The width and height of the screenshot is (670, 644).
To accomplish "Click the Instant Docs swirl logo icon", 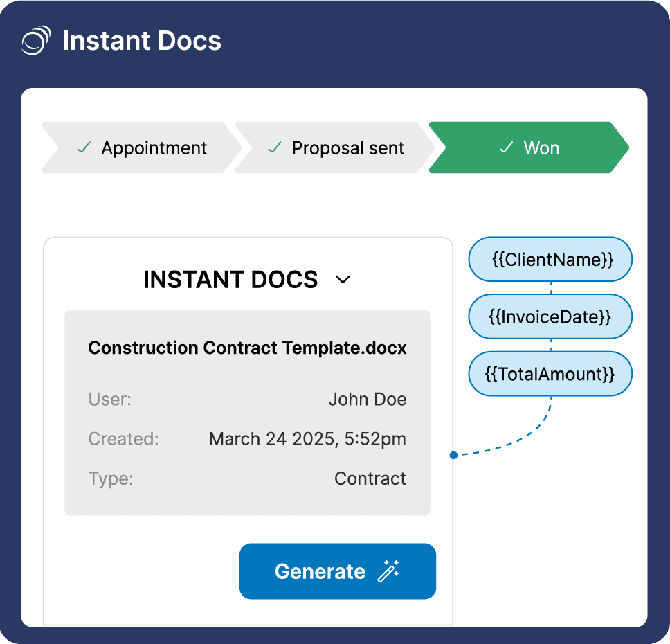I will 36,40.
